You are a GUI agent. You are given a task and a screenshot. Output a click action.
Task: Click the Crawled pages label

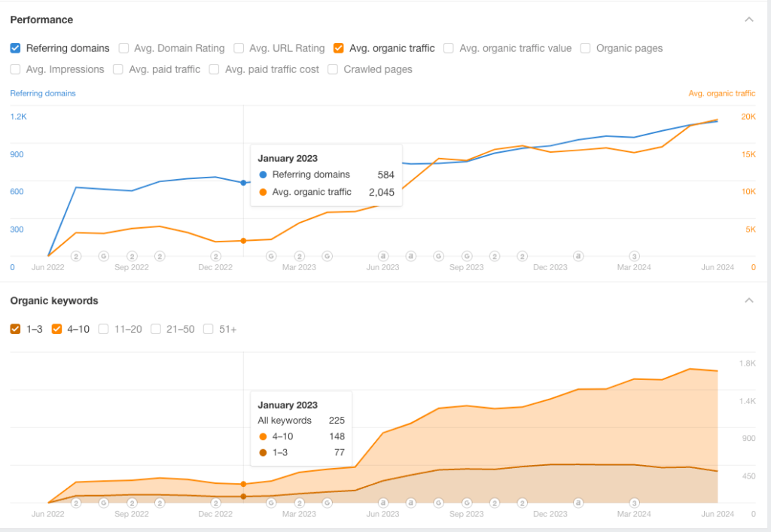(x=378, y=69)
